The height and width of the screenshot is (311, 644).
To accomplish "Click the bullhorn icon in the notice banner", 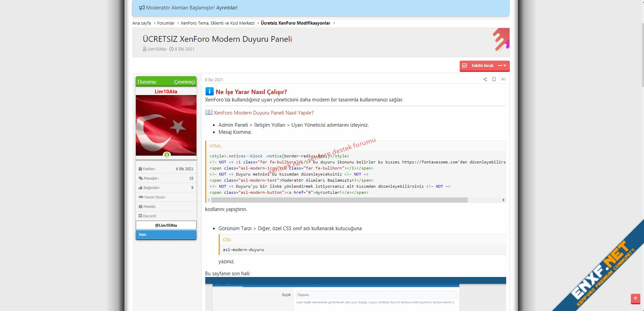I will click(x=142, y=8).
